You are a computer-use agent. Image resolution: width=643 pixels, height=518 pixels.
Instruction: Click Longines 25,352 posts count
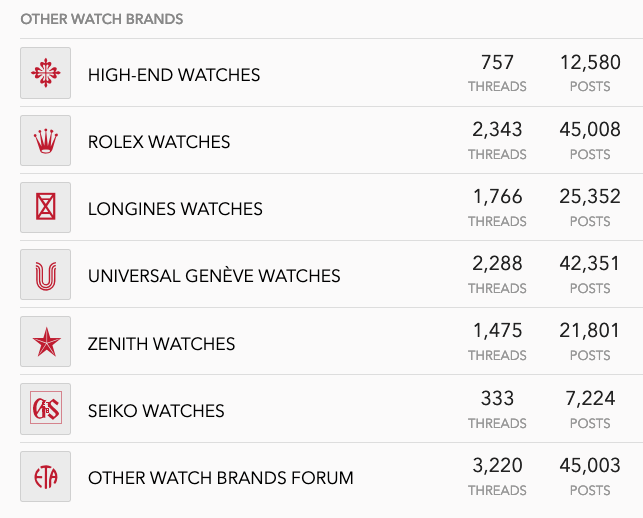tap(590, 196)
